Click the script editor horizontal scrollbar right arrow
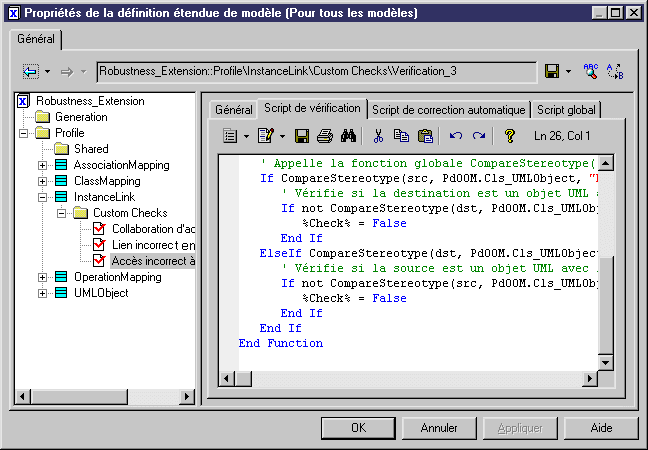This screenshot has height=450, width=648. point(590,378)
